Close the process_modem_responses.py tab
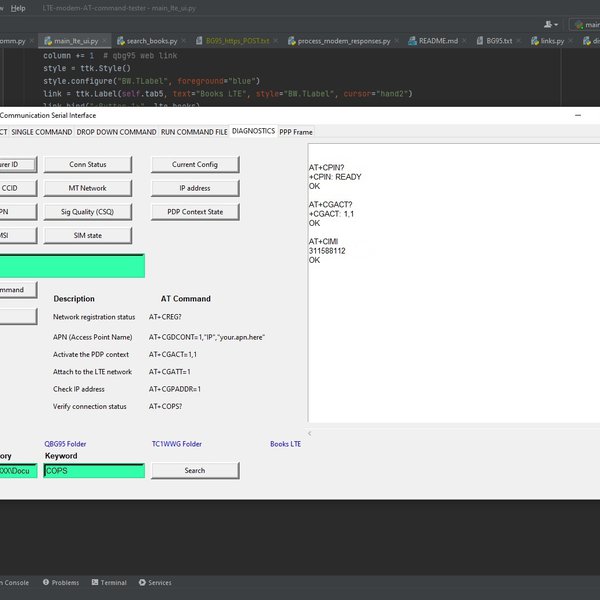 pos(397,41)
